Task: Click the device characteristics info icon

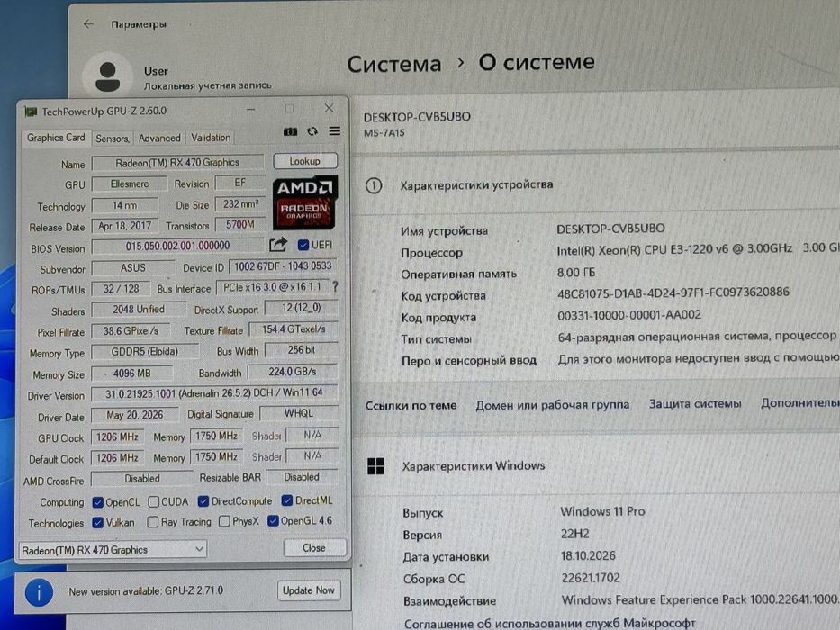Action: tap(374, 186)
